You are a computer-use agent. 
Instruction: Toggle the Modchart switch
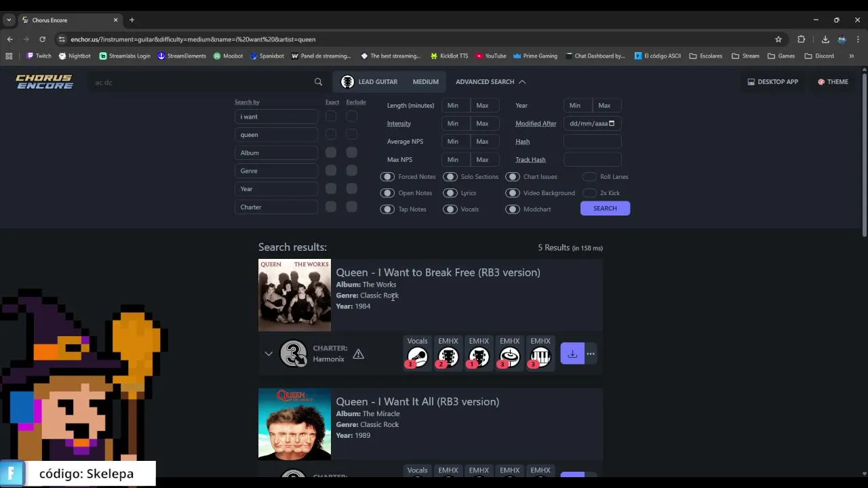pos(513,209)
